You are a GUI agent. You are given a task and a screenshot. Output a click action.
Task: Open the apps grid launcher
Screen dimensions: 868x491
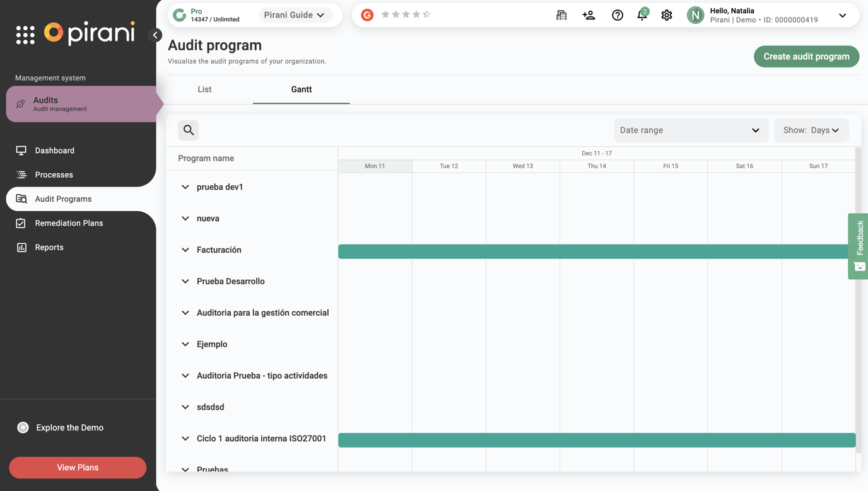[x=25, y=34]
